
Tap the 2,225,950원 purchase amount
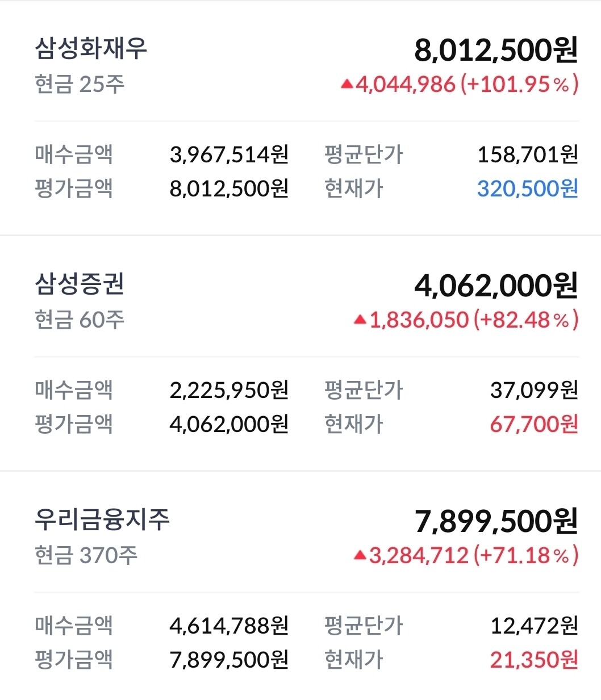tap(229, 390)
